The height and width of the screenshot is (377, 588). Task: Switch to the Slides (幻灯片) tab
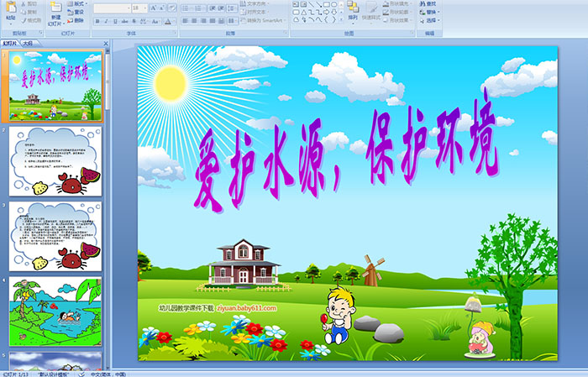[x=9, y=42]
